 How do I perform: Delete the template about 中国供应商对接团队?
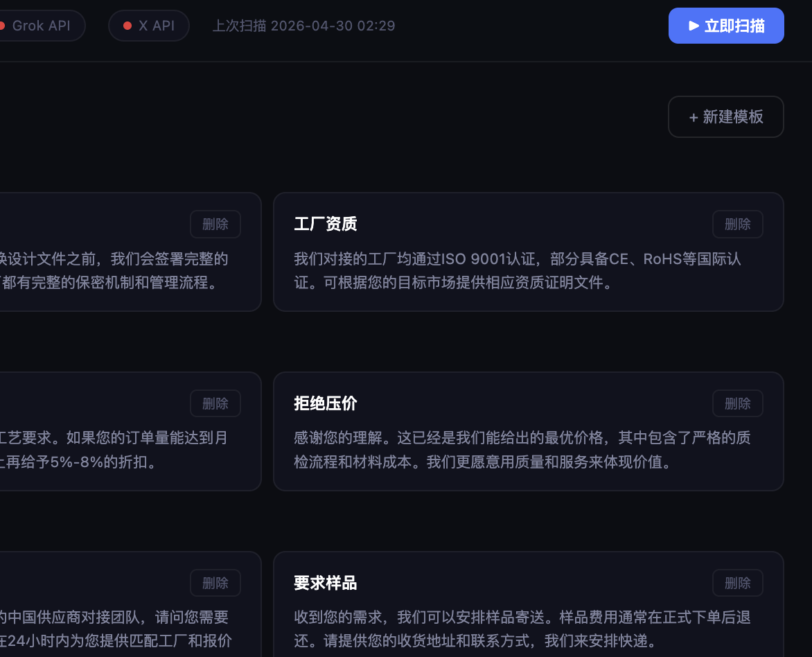point(215,583)
